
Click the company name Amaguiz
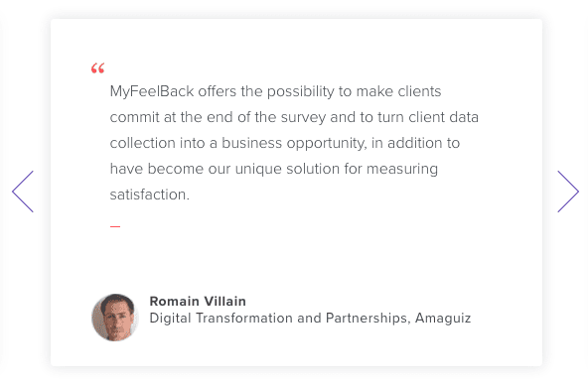point(443,319)
